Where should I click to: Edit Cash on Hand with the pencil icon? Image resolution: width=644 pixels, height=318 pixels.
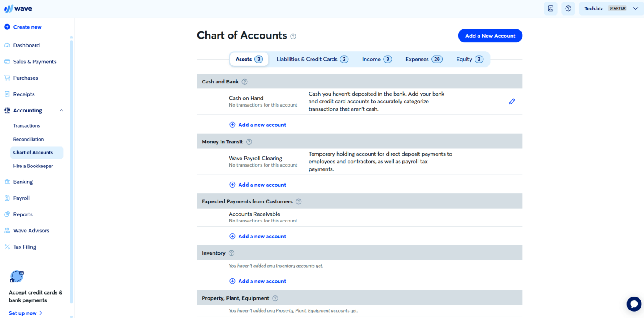tap(512, 101)
